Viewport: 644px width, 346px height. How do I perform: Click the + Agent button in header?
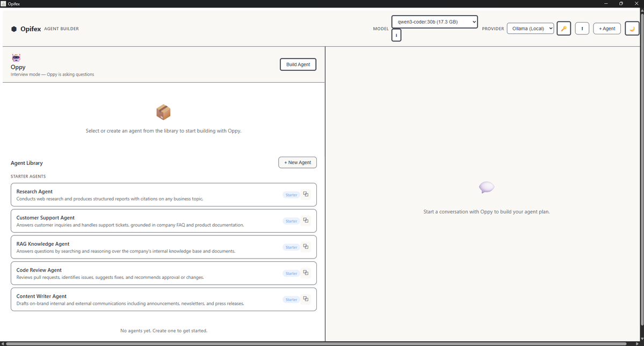607,28
